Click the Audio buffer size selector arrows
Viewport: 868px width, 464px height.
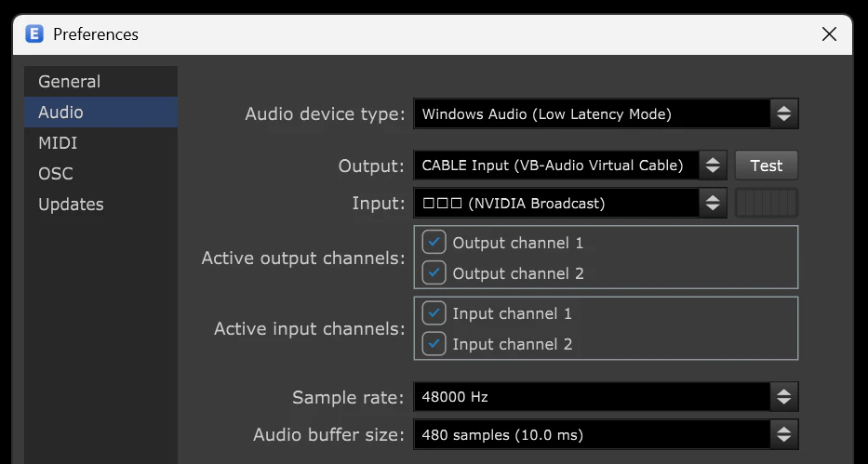[783, 434]
